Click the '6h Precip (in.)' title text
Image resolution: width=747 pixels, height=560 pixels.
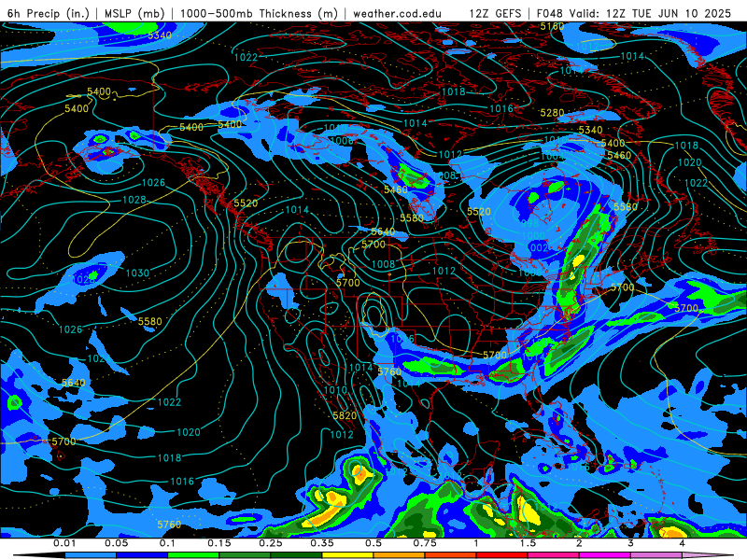point(49,14)
